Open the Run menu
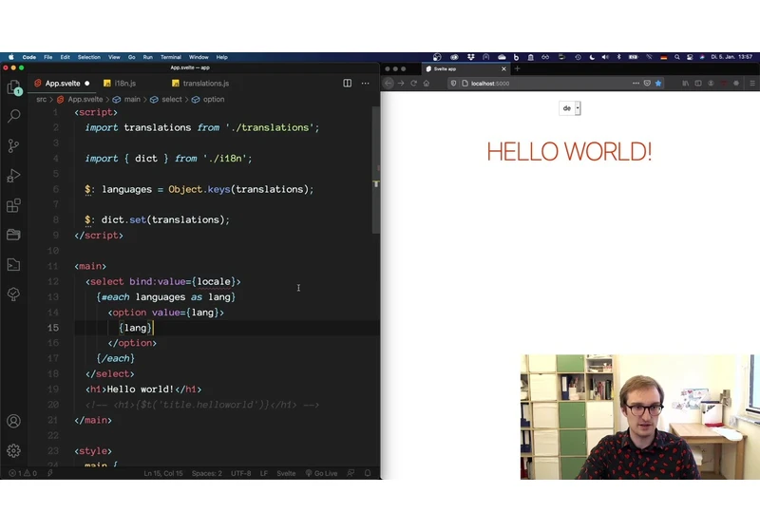The width and height of the screenshot is (760, 532). coord(148,57)
